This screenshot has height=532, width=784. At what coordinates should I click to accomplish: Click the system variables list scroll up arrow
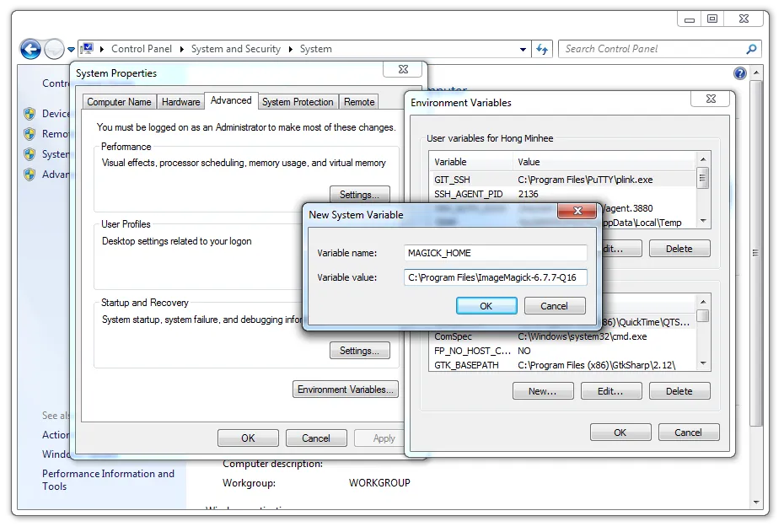[x=703, y=302]
